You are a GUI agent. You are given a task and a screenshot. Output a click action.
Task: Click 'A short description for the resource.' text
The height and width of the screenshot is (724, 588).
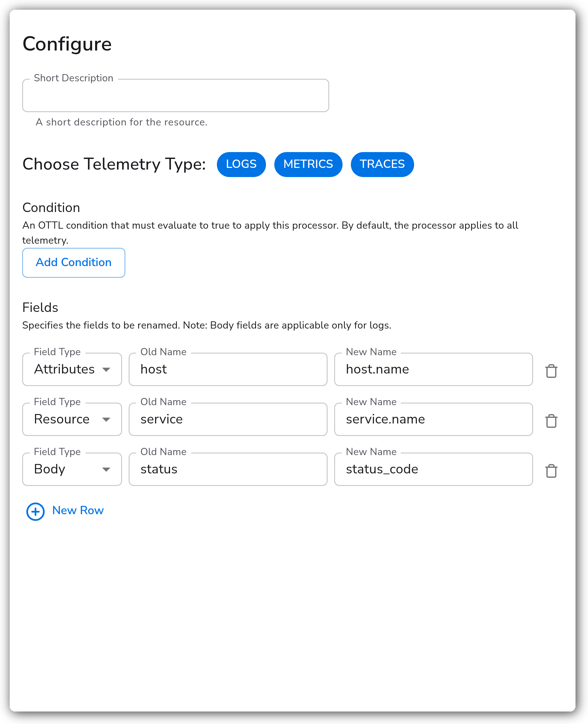tap(121, 122)
